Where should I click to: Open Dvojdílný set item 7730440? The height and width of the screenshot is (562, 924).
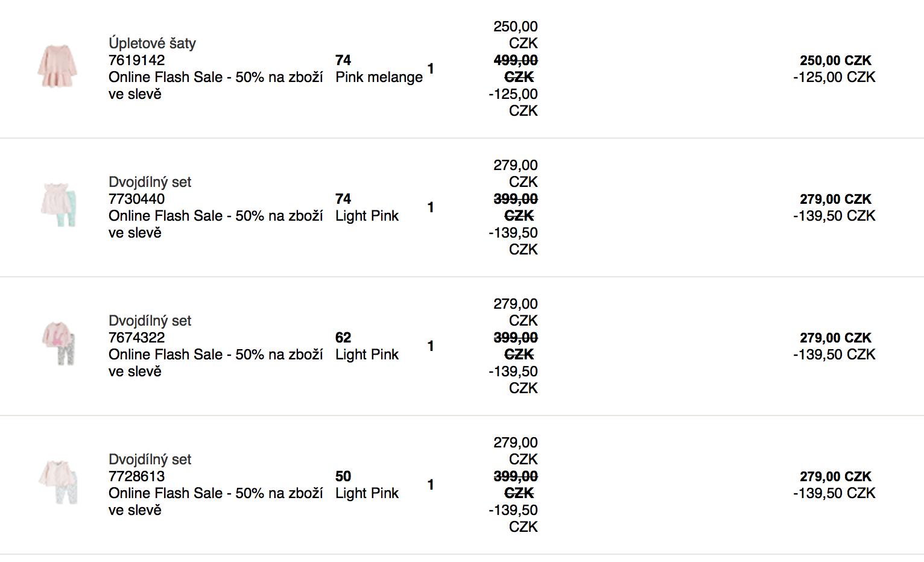click(x=150, y=182)
